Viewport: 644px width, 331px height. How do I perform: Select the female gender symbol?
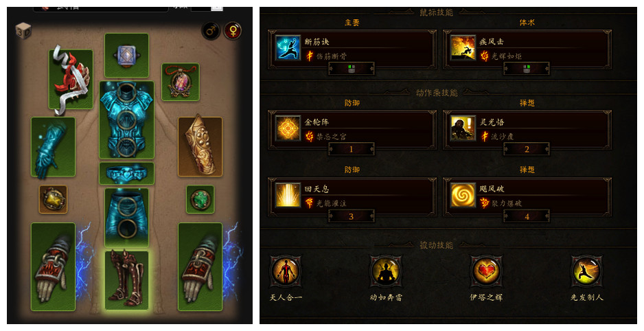[233, 31]
